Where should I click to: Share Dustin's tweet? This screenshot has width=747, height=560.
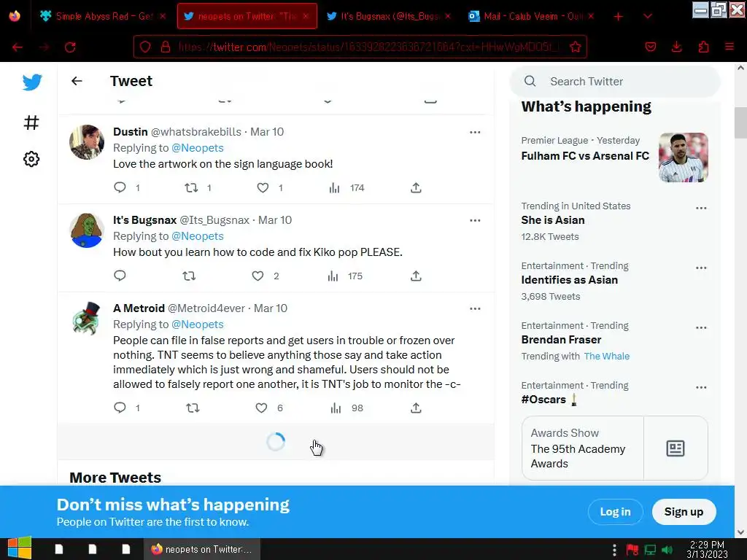[416, 187]
